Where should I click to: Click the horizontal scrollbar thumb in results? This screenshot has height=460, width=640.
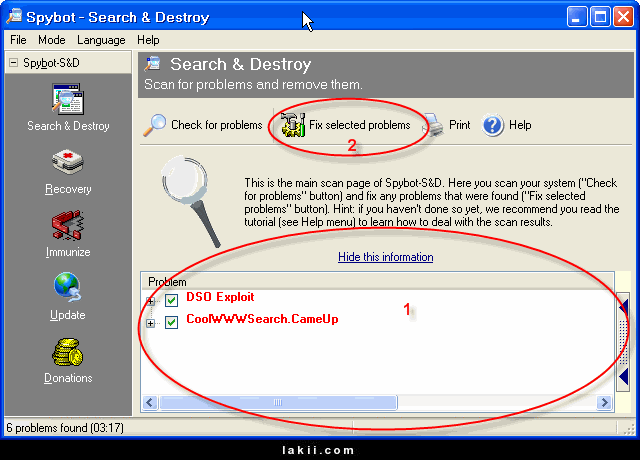pyautogui.click(x=276, y=403)
